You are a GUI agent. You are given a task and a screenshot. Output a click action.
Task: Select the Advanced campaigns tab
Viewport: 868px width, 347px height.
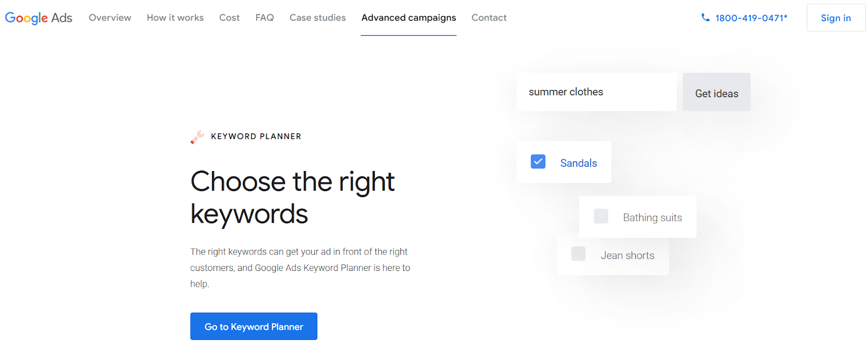click(x=409, y=18)
